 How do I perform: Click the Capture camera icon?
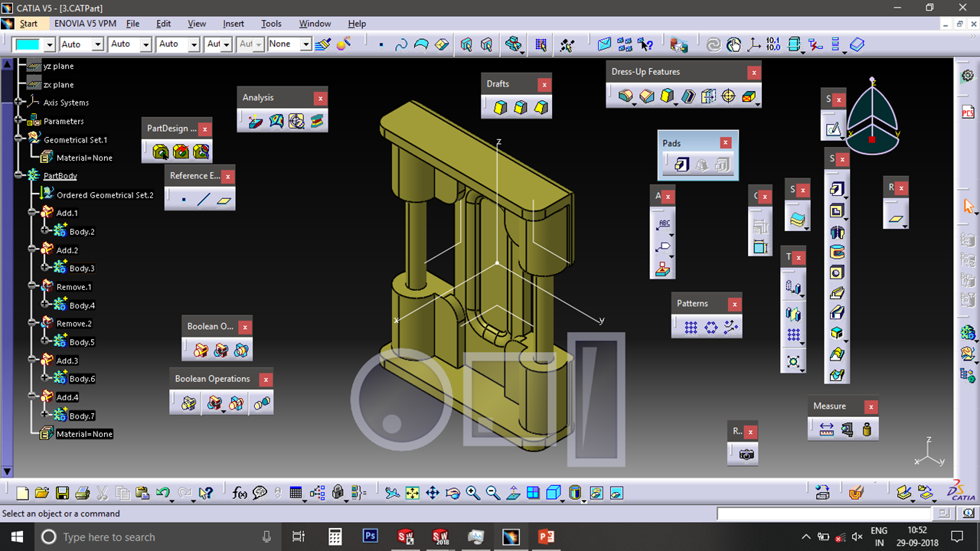pyautogui.click(x=746, y=455)
